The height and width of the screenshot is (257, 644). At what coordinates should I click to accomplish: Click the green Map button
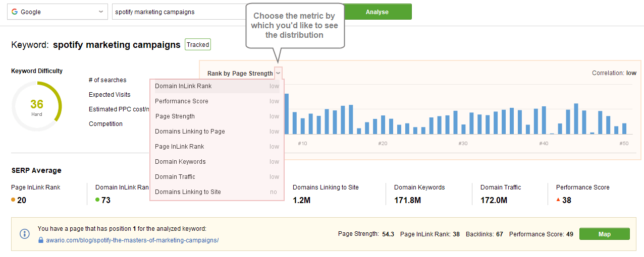pyautogui.click(x=604, y=234)
